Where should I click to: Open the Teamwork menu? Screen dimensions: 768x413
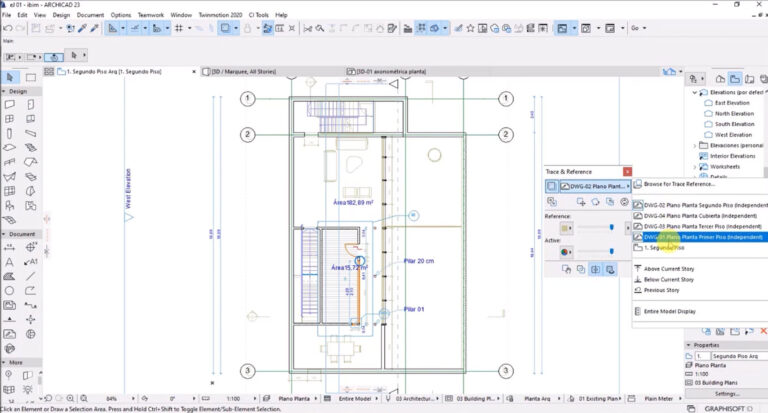tap(151, 16)
